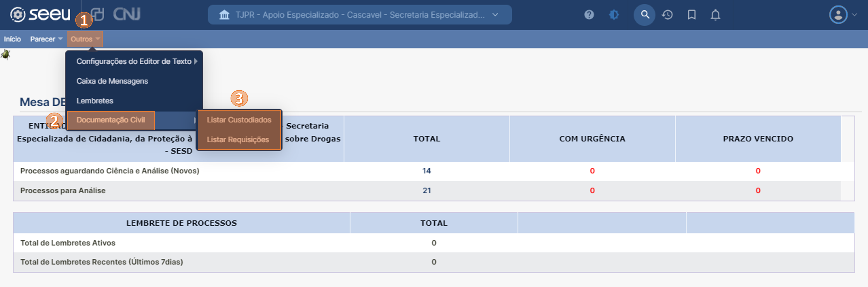Viewport: 868px width, 287px height.
Task: Select Documentação Civil menu entry
Action: (x=111, y=120)
